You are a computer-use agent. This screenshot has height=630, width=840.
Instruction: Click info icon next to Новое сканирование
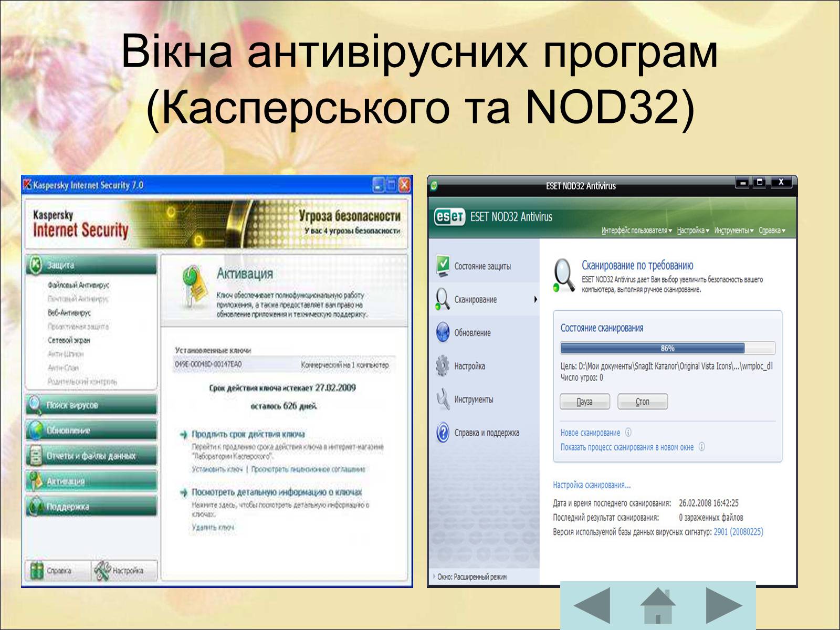[x=628, y=433]
